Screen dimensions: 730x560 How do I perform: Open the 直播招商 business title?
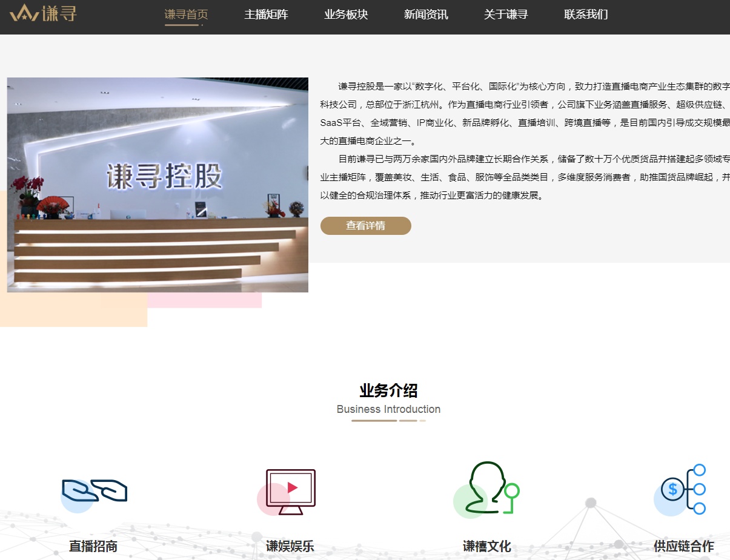(x=93, y=547)
